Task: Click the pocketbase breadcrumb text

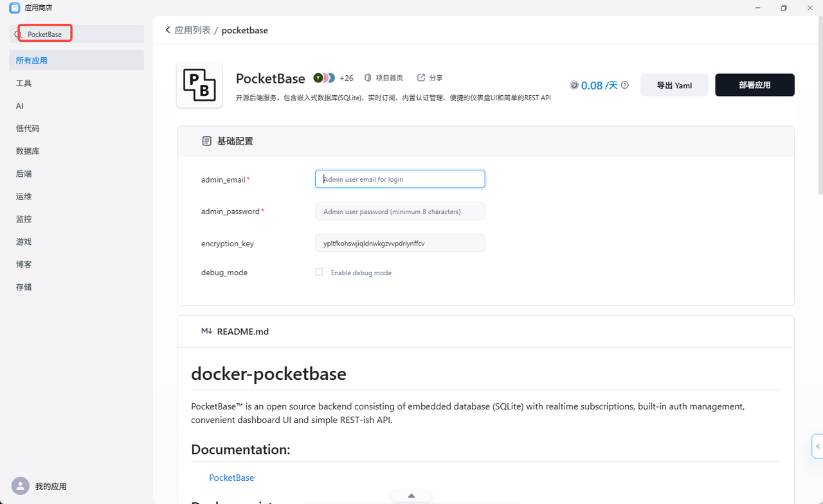Action: [x=245, y=30]
